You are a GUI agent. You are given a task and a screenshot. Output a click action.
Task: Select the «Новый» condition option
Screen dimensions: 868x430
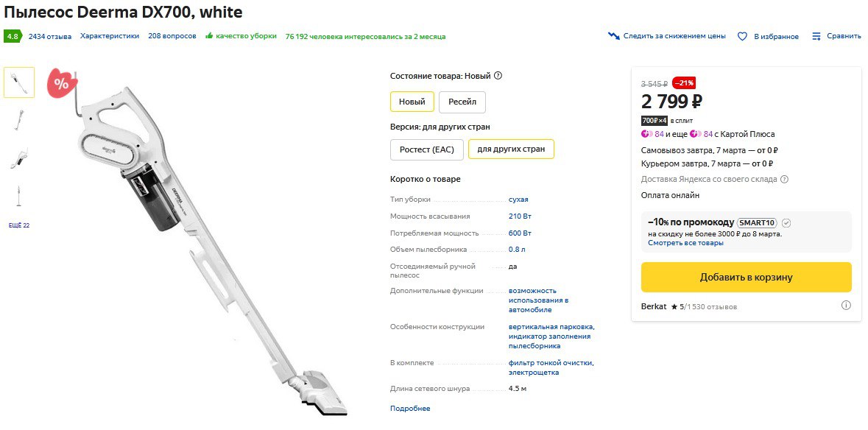click(412, 102)
